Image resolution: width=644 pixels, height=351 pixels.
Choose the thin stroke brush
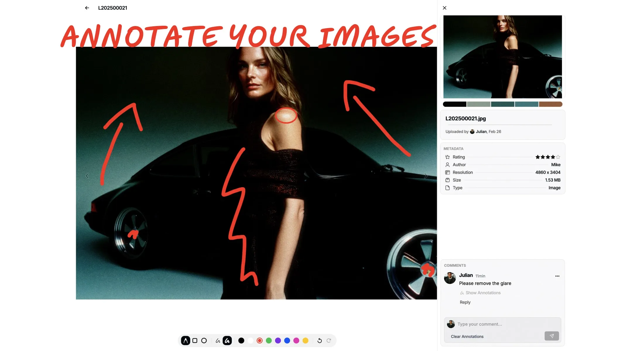(x=218, y=340)
